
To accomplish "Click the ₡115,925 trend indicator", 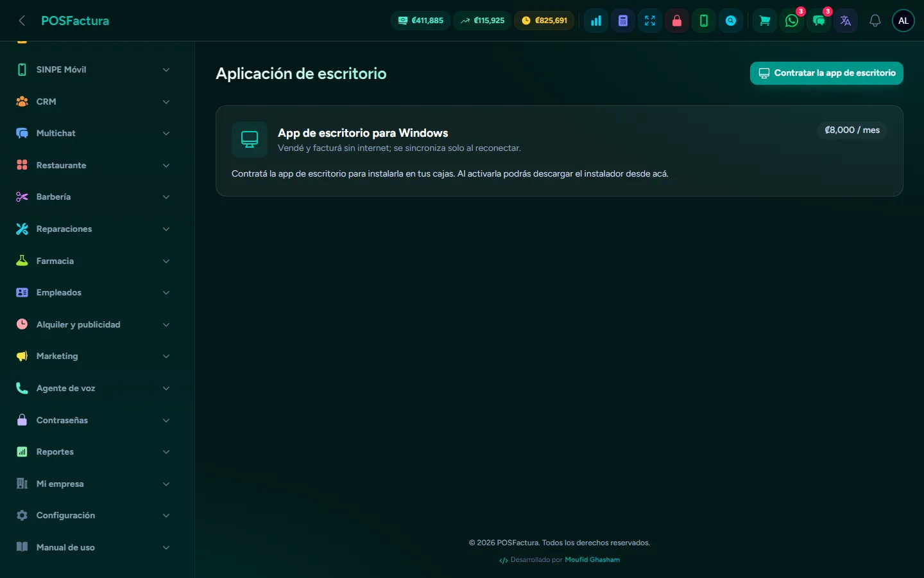I will pyautogui.click(x=483, y=21).
